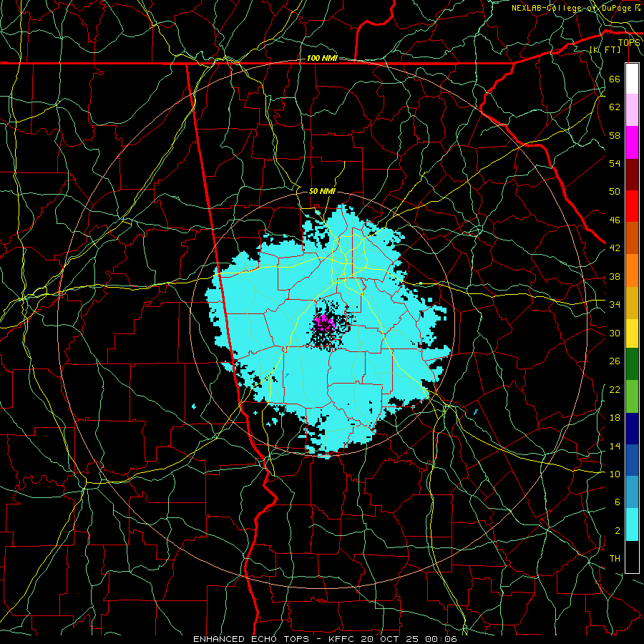Click the 'ENHANCED ECHO TOPS' title text
This screenshot has width=644, height=644.
coord(250,639)
